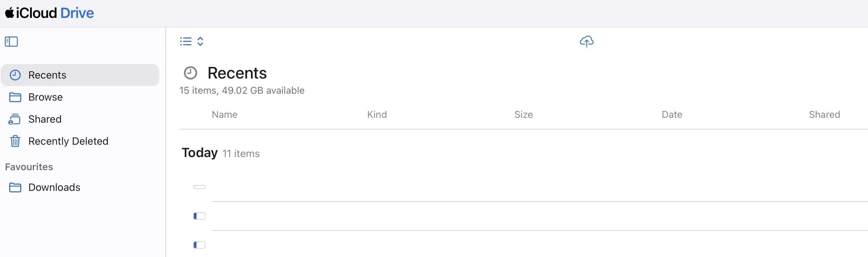868x257 pixels.
Task: Sort files by the Name column
Action: click(x=224, y=114)
